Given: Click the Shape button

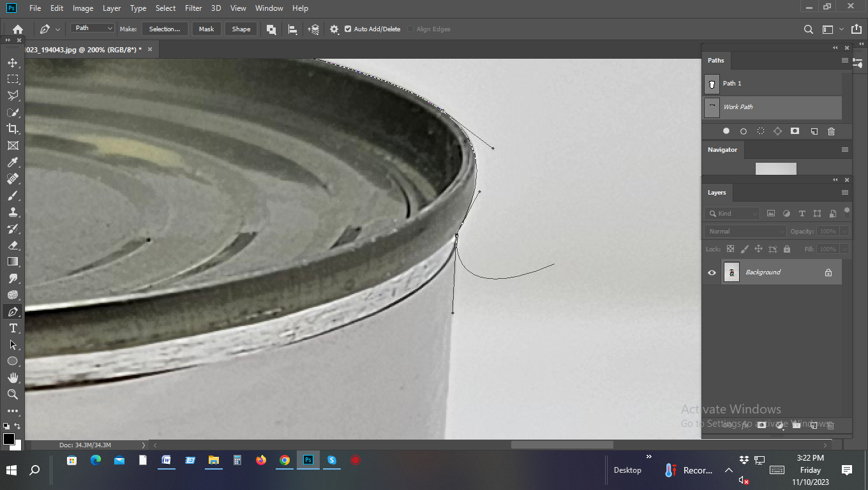Looking at the screenshot, I should click(241, 29).
